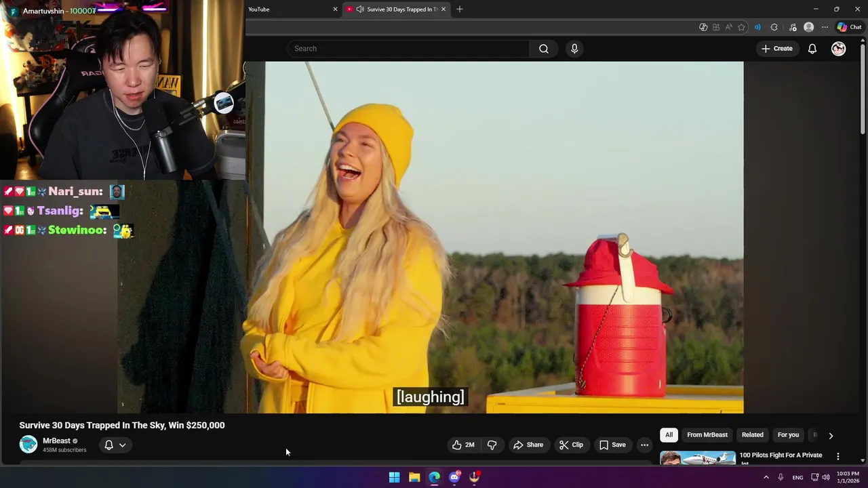Open MrBeast channel name link
The height and width of the screenshot is (488, 868).
[56, 441]
